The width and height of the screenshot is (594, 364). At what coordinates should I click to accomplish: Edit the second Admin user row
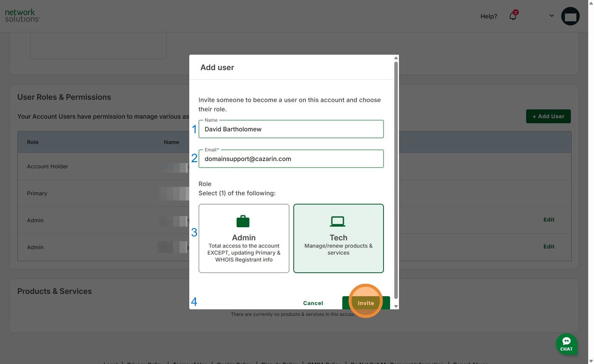pyautogui.click(x=549, y=247)
